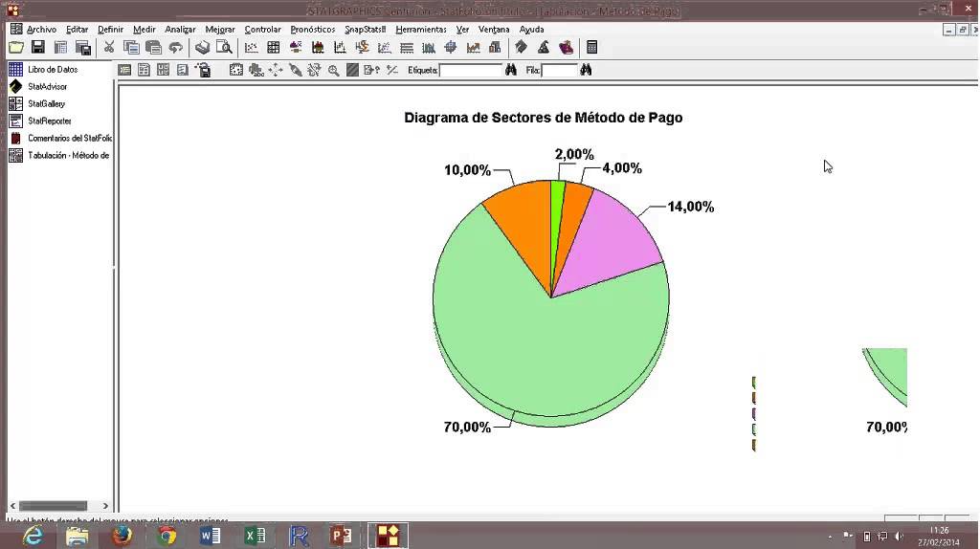Select StatGallery in the navigation pane

pos(46,103)
